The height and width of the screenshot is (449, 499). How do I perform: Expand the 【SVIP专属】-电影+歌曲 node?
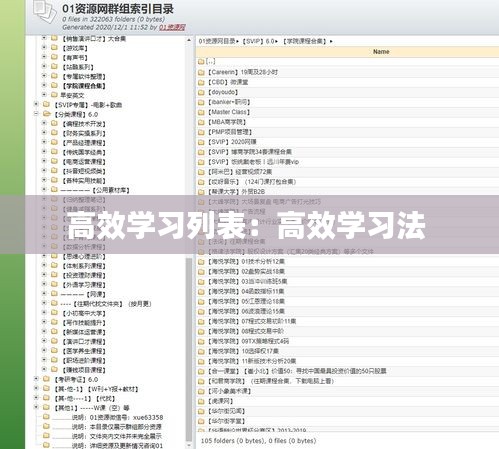coord(36,104)
